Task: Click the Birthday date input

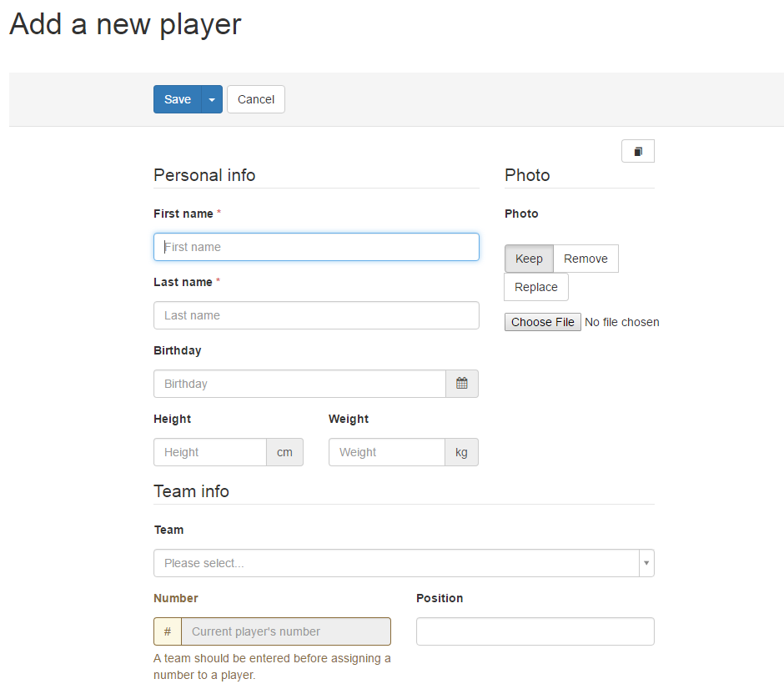Action: pyautogui.click(x=299, y=384)
